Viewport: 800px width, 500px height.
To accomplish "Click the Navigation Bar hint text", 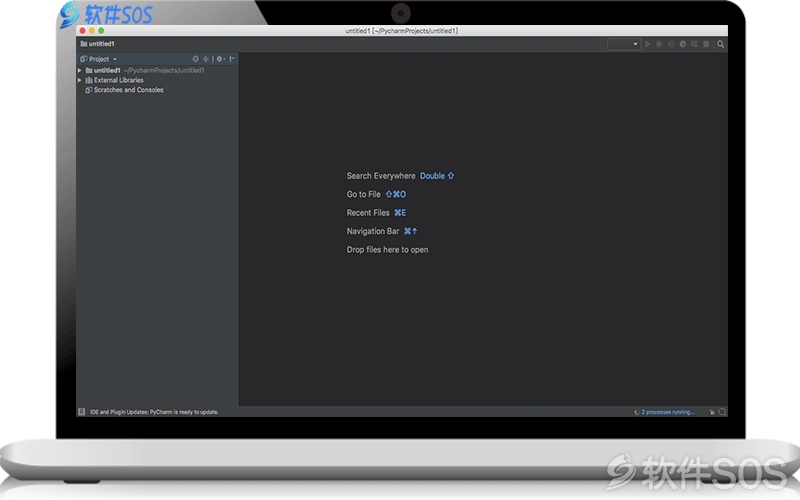I will 372,231.
